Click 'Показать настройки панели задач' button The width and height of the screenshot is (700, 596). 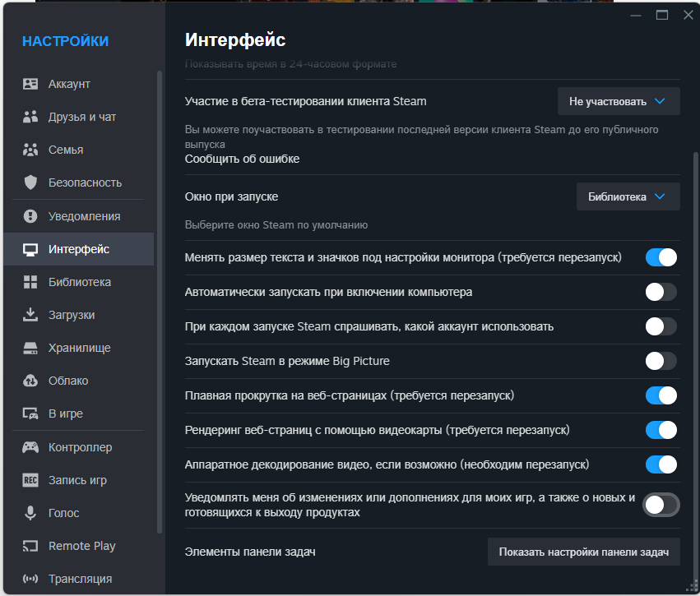583,552
